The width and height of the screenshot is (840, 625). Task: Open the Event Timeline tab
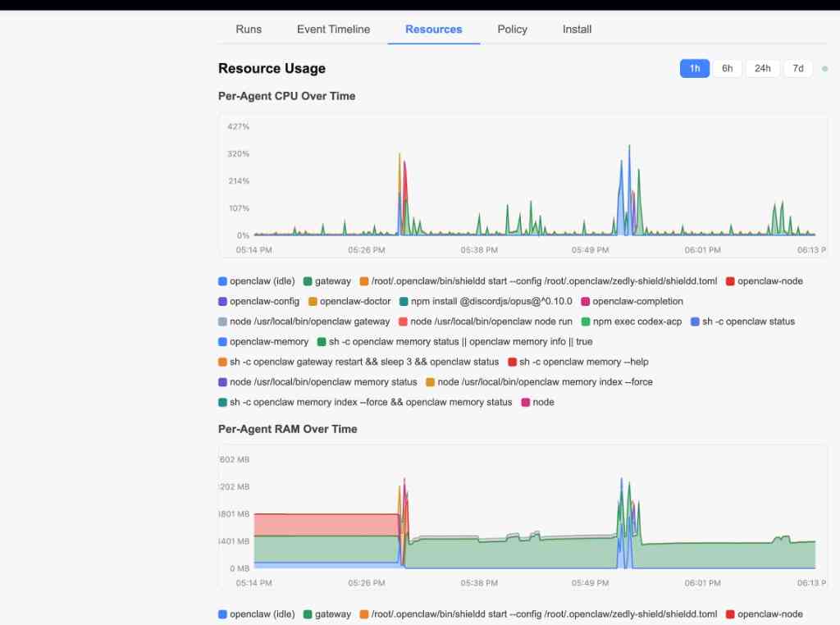(x=333, y=30)
